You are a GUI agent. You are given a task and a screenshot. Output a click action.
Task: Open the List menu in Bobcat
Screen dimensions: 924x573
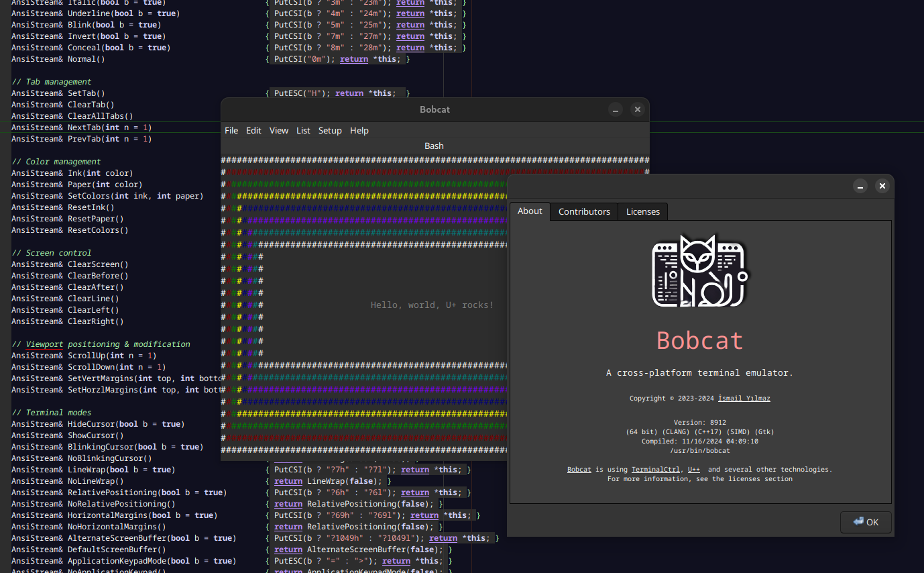click(x=303, y=130)
